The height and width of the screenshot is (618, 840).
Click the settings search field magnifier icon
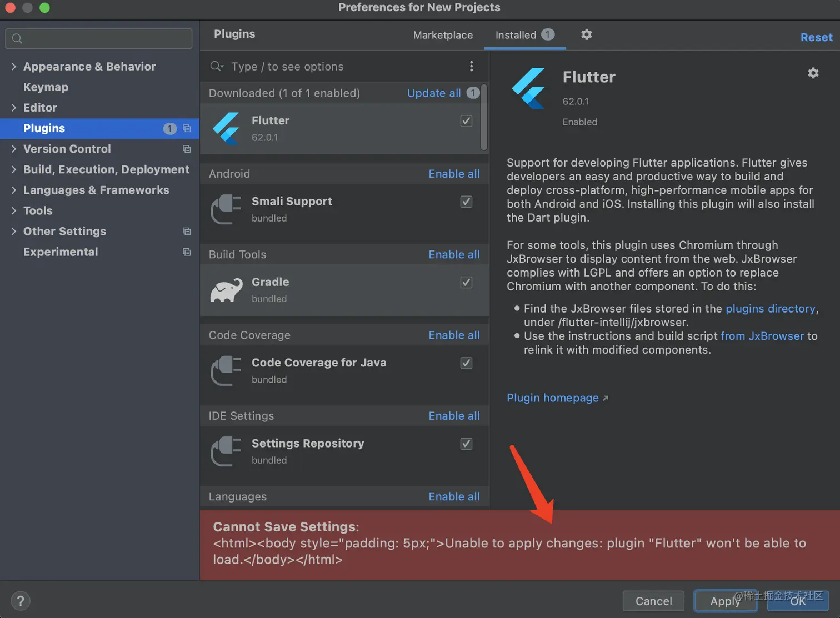point(17,38)
